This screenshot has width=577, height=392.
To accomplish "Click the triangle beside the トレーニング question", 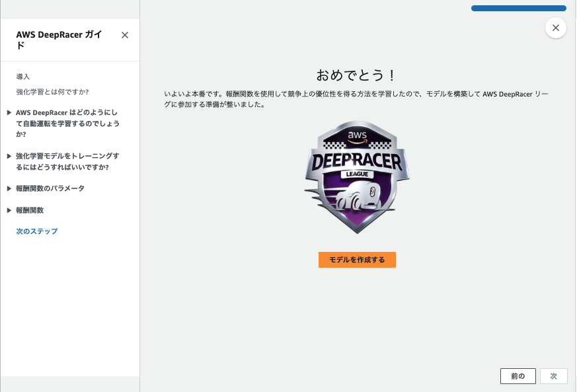I will pos(9,156).
